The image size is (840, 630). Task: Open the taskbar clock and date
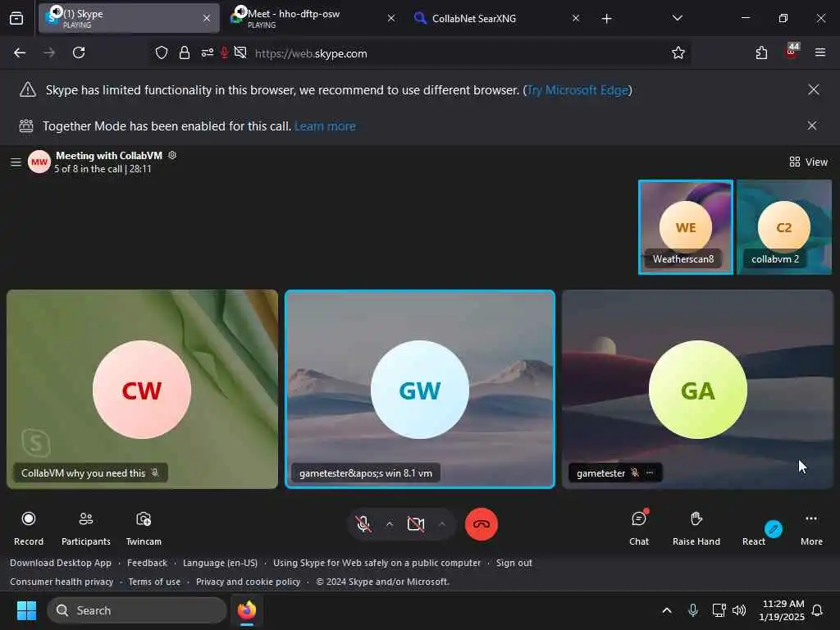[x=782, y=610]
